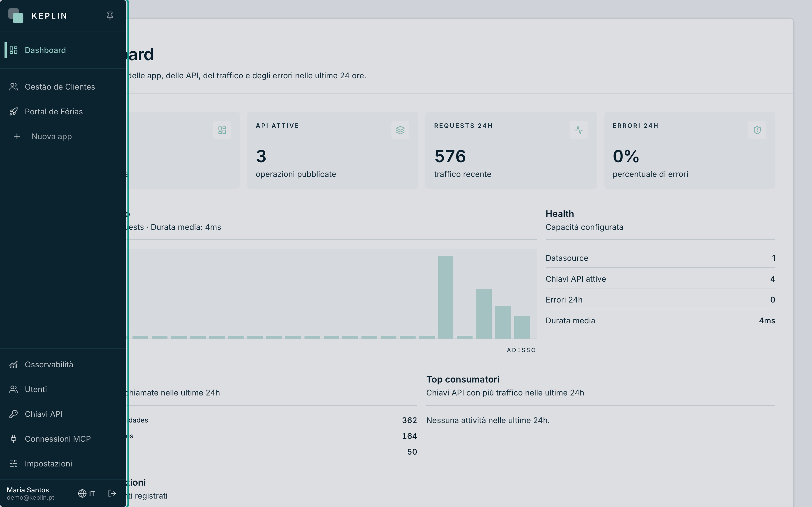
Task: Click the grid icon in the first stat card
Action: (x=222, y=130)
